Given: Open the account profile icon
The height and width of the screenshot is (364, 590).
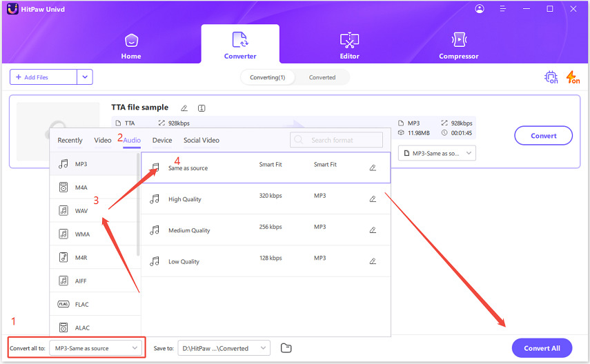Looking at the screenshot, I should pos(480,9).
